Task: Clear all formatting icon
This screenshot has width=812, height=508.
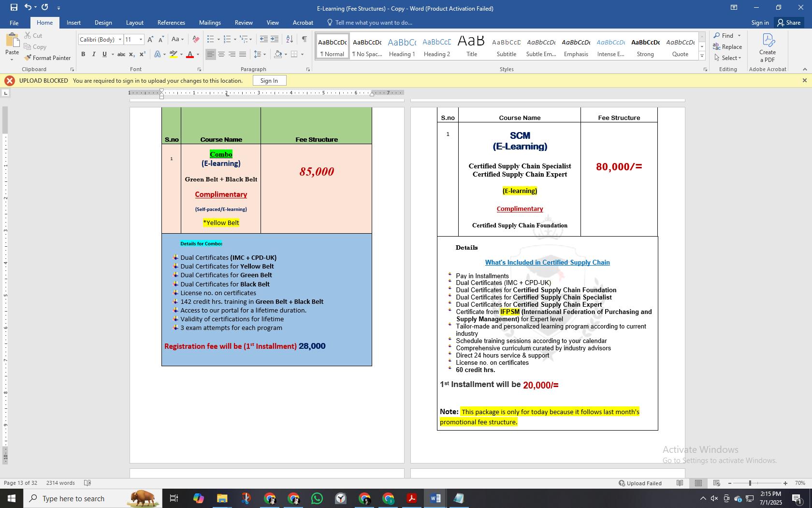Action: pyautogui.click(x=196, y=40)
